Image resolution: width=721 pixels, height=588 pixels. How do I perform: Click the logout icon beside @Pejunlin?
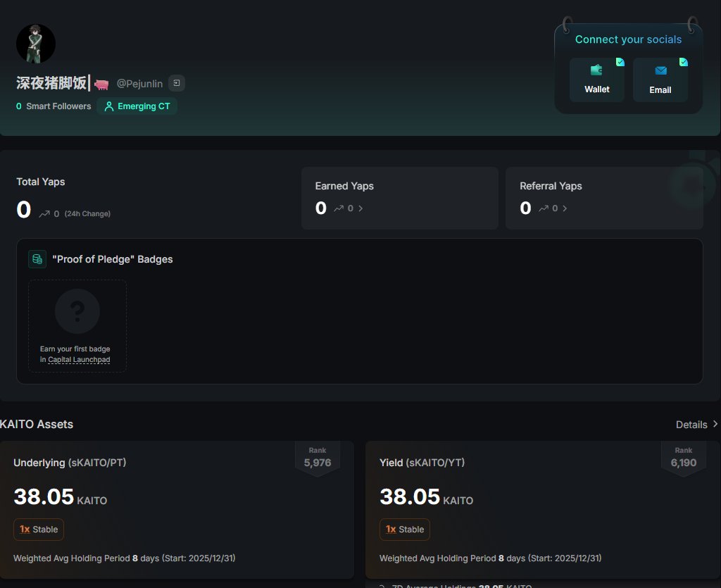(x=177, y=83)
